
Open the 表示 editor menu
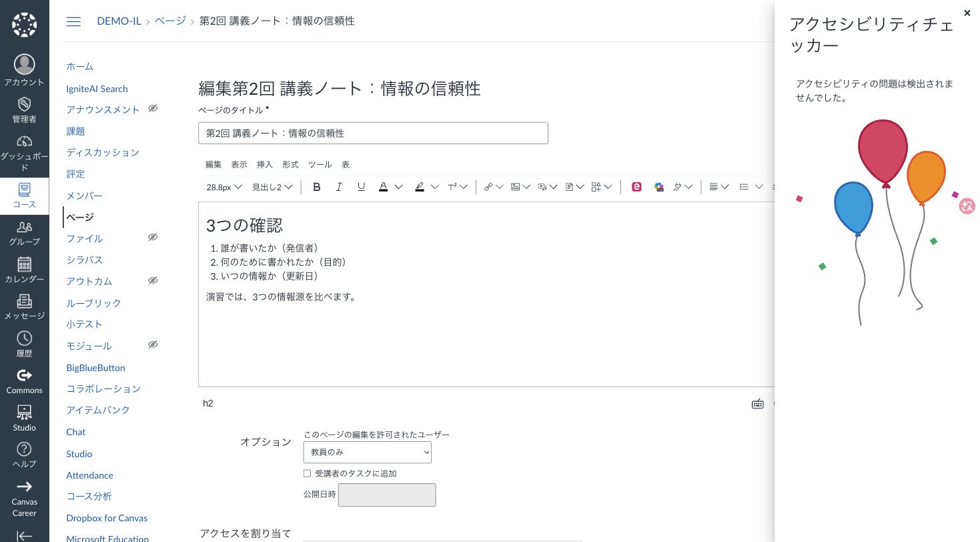[239, 164]
